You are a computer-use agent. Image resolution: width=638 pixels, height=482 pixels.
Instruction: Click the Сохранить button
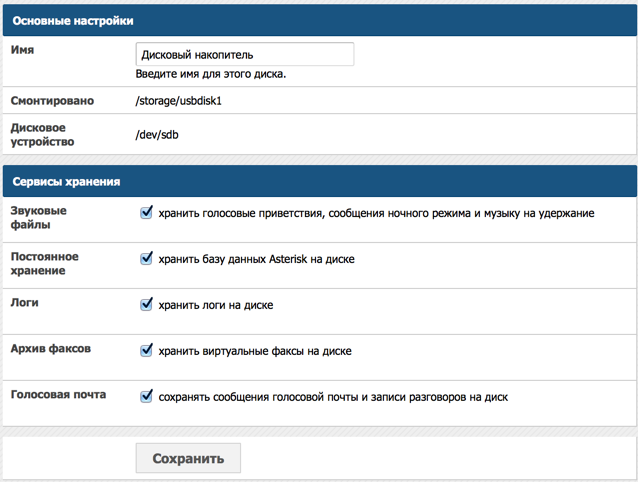point(188,458)
